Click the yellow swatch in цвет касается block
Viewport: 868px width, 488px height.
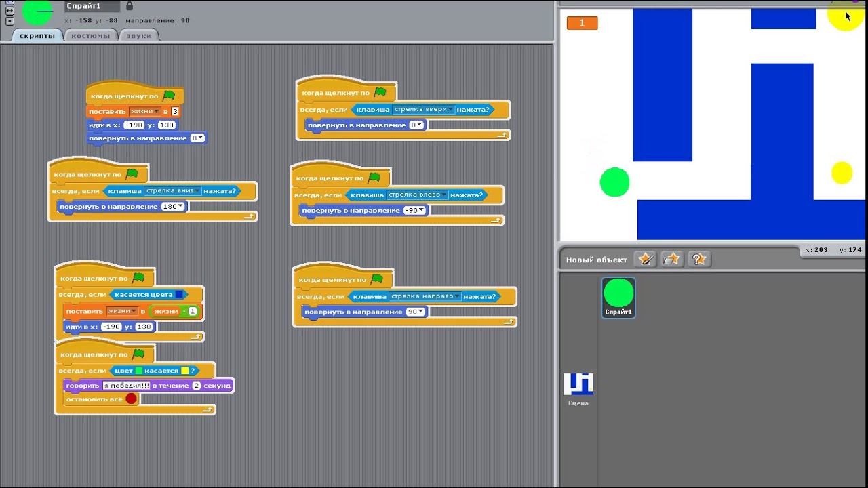pos(184,371)
